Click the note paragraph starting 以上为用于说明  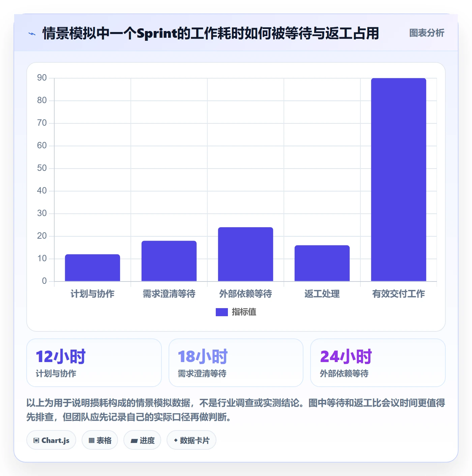[236, 410]
